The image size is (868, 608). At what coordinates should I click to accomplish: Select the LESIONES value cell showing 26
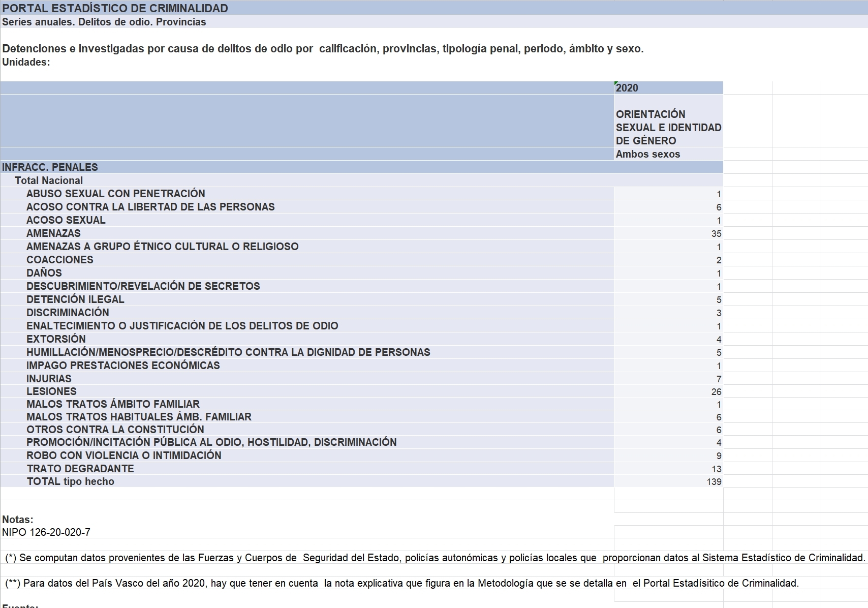(668, 392)
